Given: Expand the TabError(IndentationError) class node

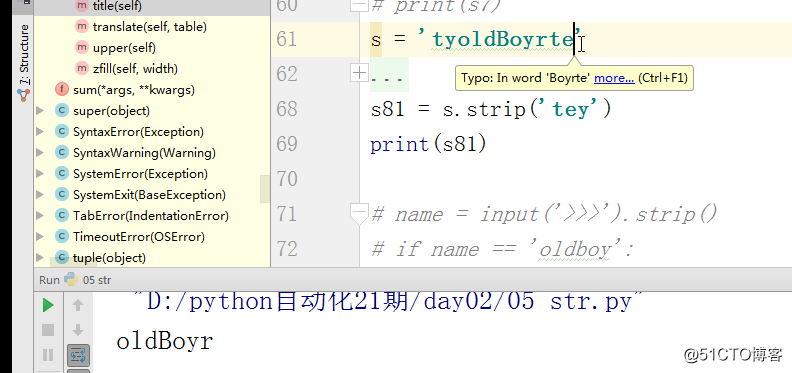Looking at the screenshot, I should click(x=40, y=216).
